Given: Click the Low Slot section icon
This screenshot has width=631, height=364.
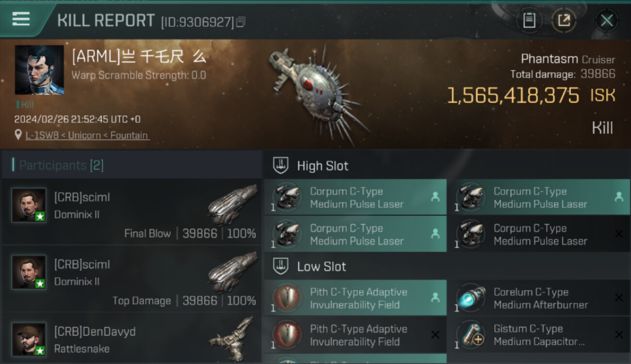Looking at the screenshot, I should pos(280,266).
